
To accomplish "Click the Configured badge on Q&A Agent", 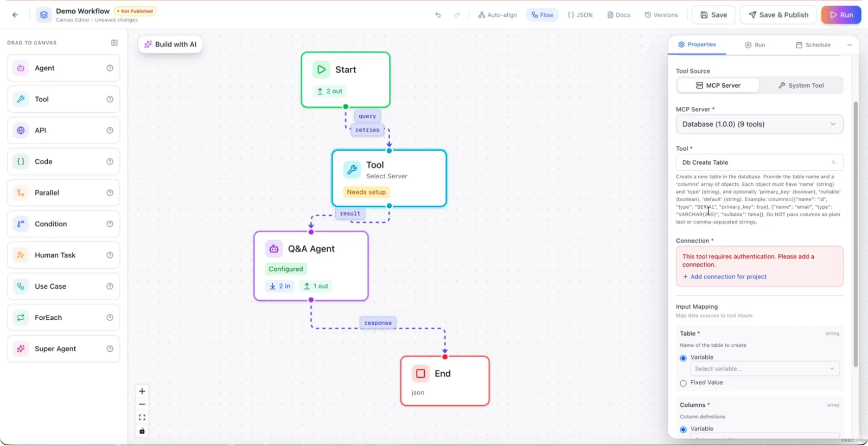I will point(286,269).
